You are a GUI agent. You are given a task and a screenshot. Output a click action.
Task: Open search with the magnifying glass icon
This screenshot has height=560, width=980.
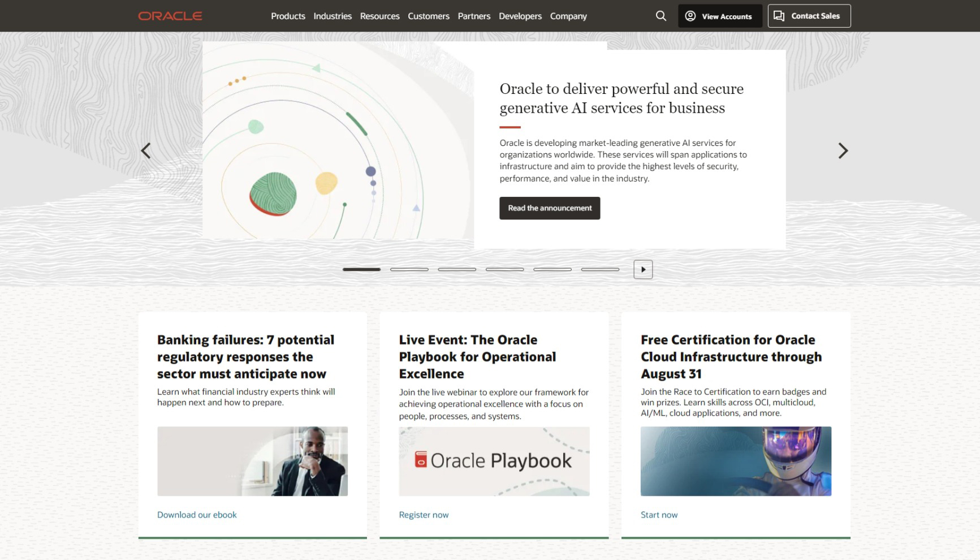(660, 16)
